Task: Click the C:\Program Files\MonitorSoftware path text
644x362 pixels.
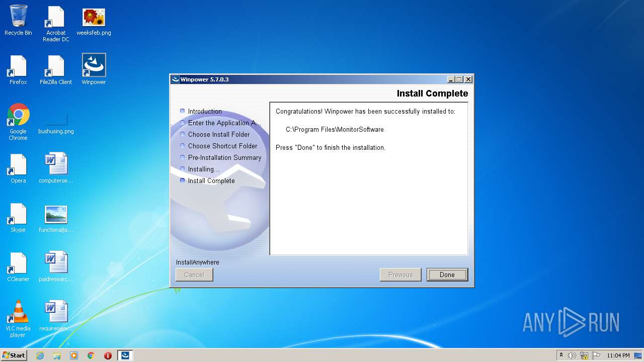Action: [x=335, y=130]
